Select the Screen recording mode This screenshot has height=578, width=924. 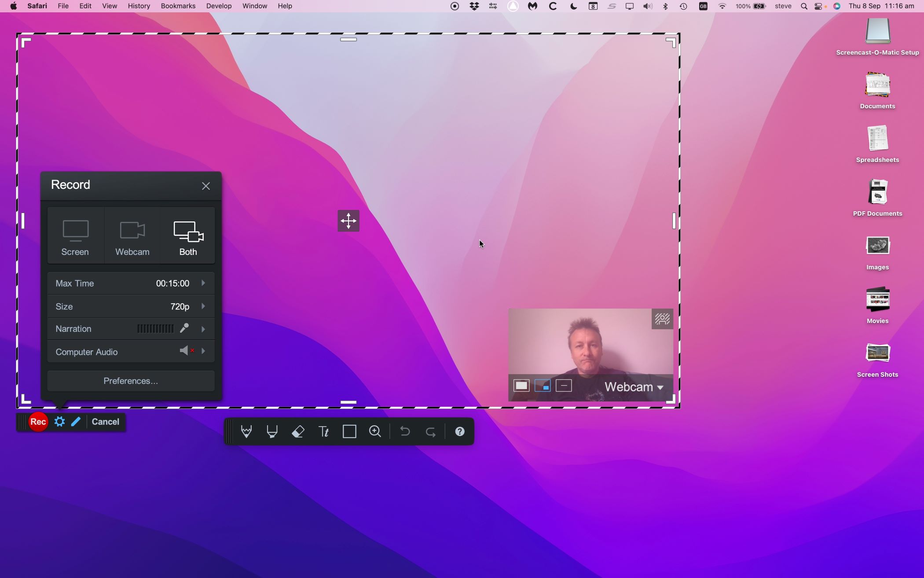[74, 236]
